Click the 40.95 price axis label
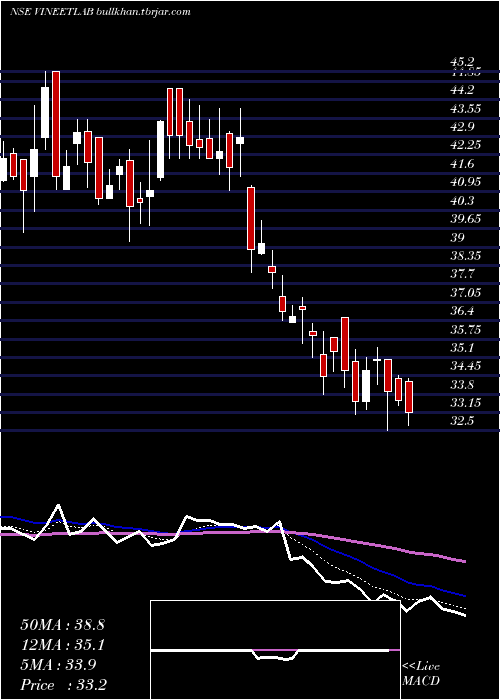500x700 pixels. (465, 182)
